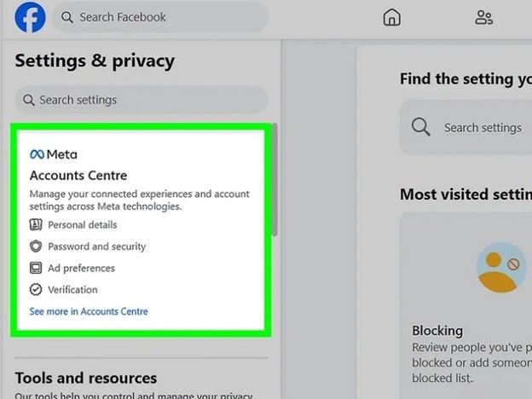Click the Facebook logo icon
Image resolution: width=532 pixels, height=399 pixels.
tap(30, 18)
